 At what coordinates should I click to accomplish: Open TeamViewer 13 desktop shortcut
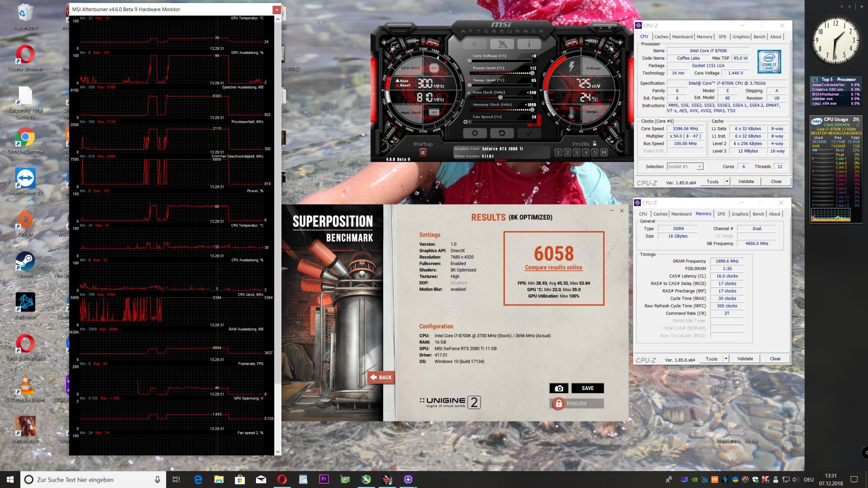tap(25, 182)
